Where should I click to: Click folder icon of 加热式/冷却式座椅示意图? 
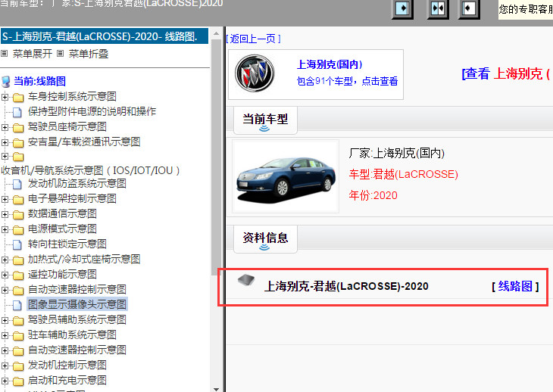click(18, 260)
